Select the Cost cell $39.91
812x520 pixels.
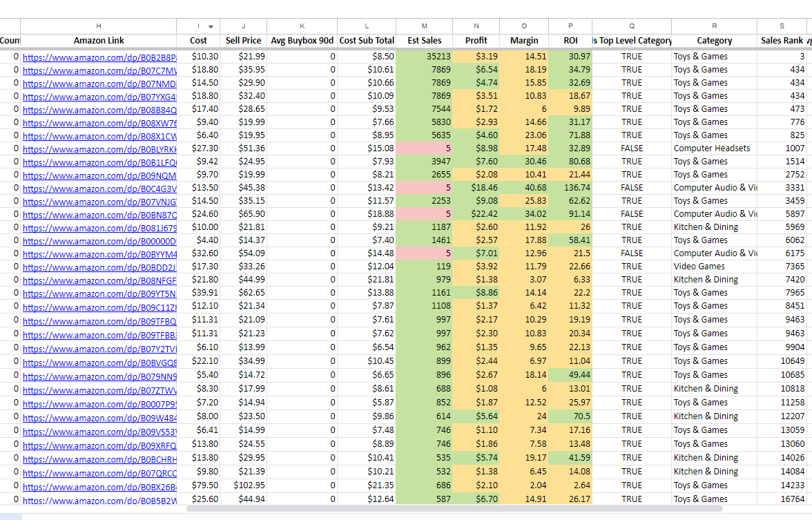pos(198,292)
